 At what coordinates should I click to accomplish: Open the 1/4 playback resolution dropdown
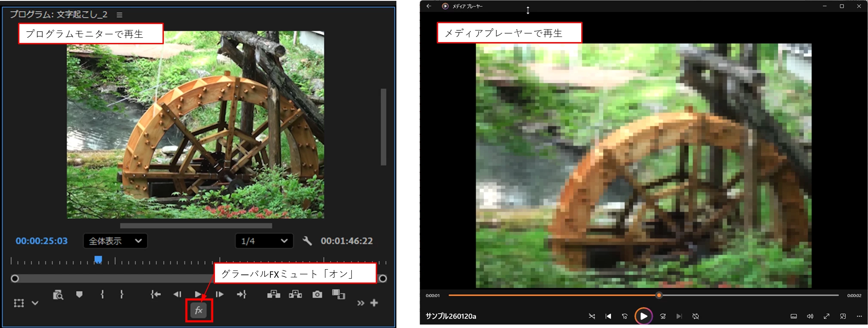(264, 241)
